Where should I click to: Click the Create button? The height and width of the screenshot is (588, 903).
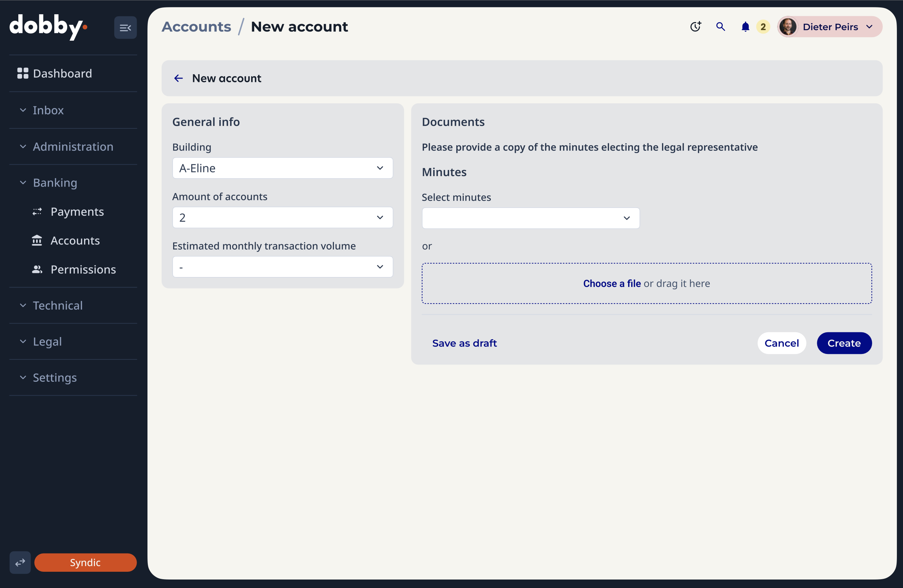[844, 343]
